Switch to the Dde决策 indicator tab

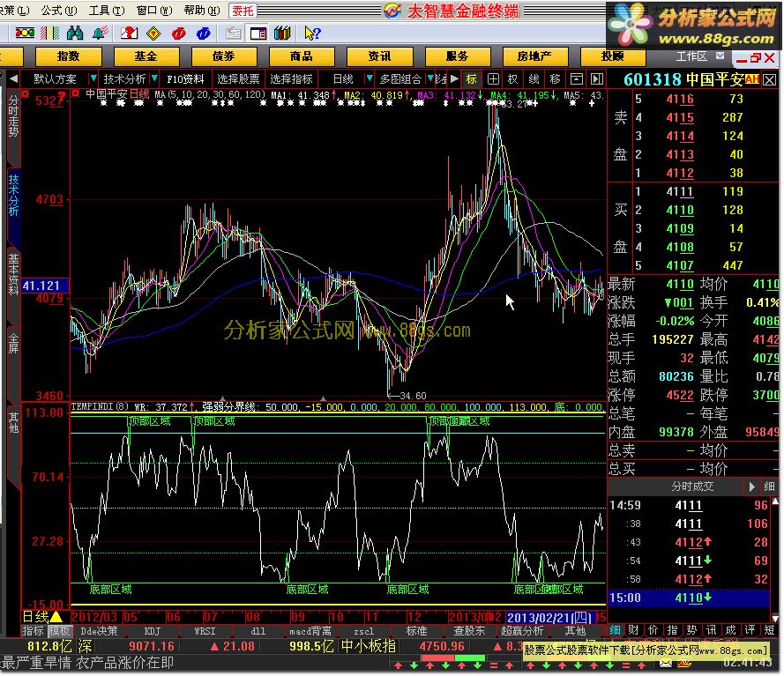tap(99, 631)
